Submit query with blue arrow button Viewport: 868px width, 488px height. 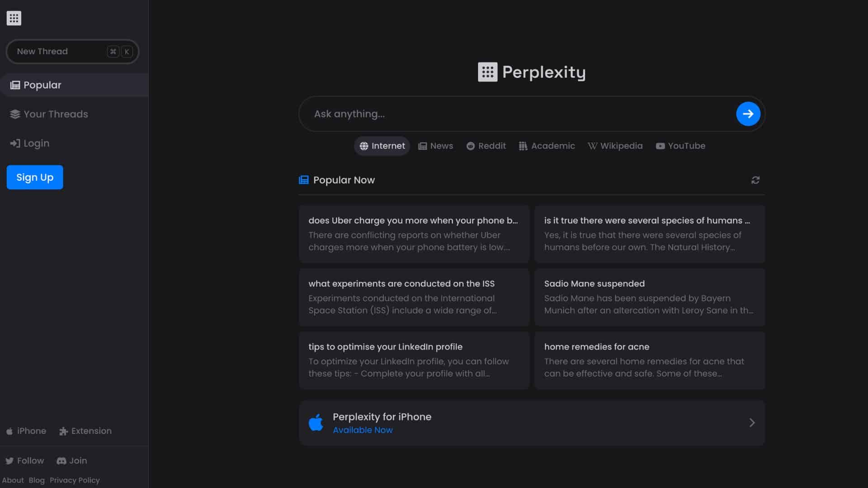click(x=748, y=114)
